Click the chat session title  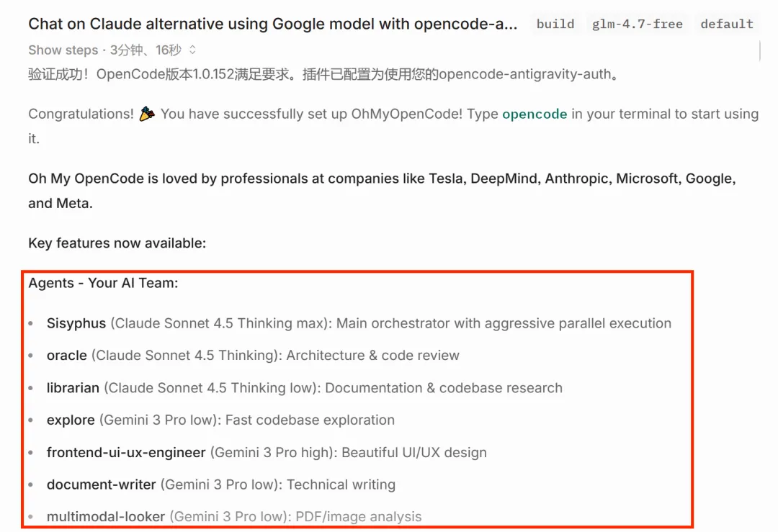(272, 24)
